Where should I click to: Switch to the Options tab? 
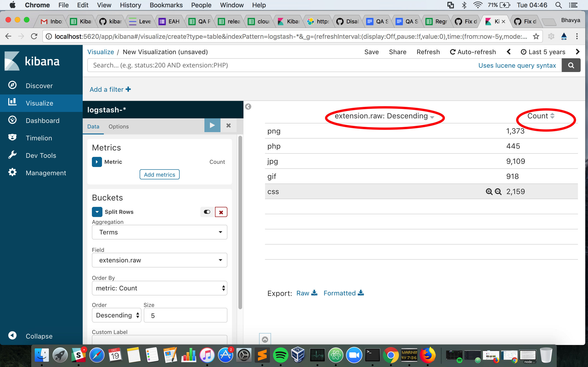[118, 126]
